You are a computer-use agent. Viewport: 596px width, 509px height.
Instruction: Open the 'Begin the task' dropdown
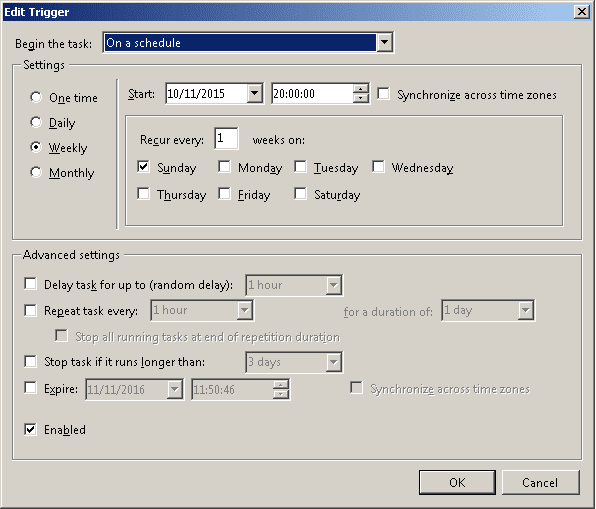384,42
